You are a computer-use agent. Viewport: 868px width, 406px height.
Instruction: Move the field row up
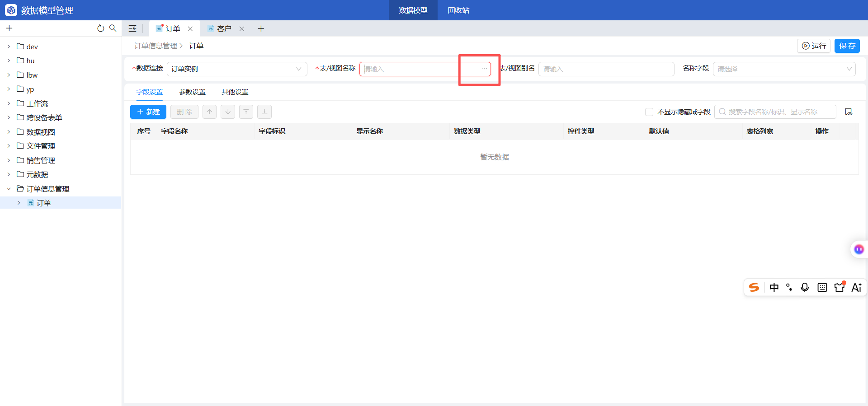click(209, 112)
